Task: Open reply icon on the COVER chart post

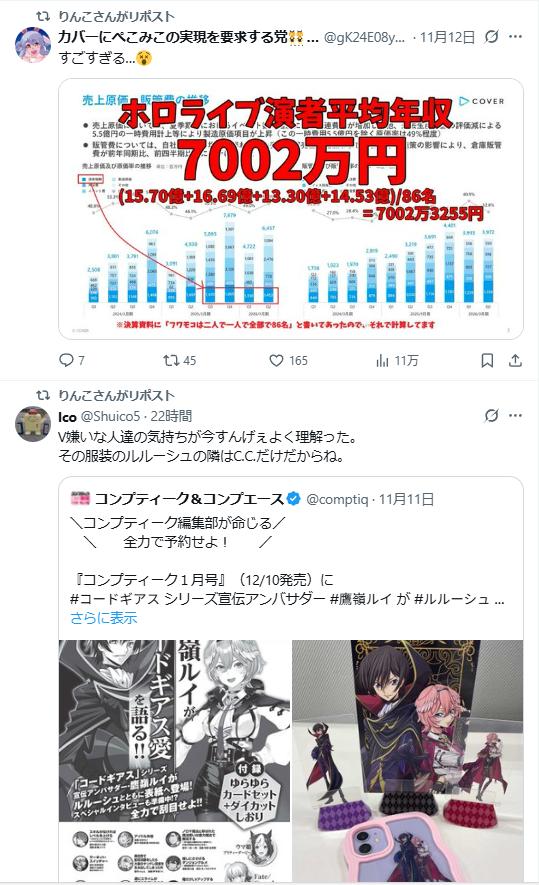Action: tap(67, 360)
